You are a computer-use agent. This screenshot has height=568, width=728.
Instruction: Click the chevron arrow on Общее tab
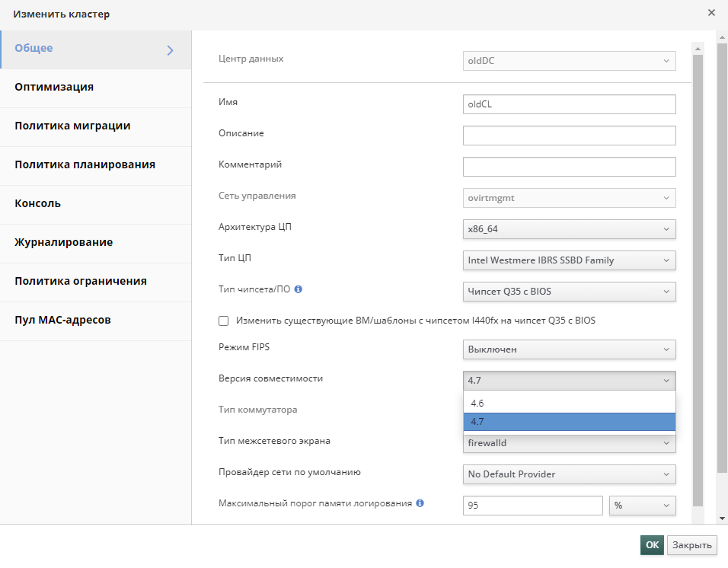click(x=171, y=50)
